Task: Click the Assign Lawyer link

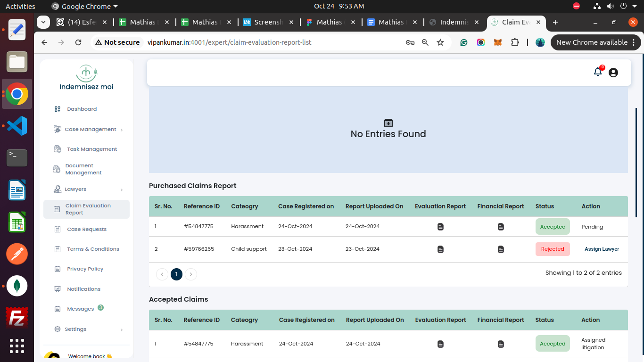Action: click(x=602, y=249)
